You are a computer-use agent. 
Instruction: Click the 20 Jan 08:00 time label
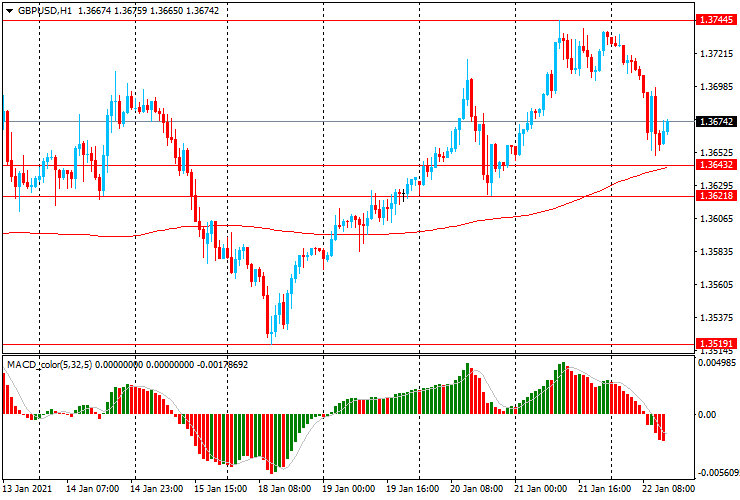(477, 489)
